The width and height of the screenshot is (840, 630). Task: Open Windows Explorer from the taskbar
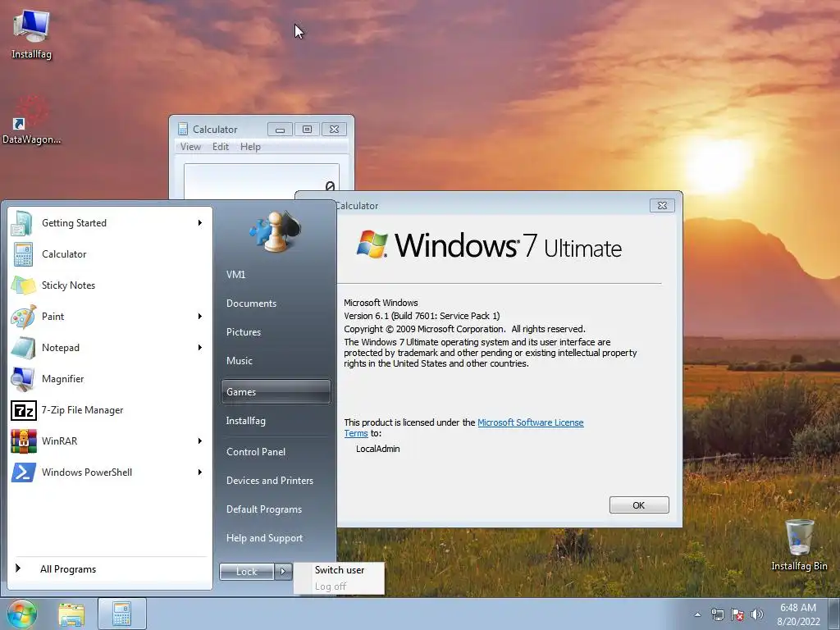tap(71, 614)
